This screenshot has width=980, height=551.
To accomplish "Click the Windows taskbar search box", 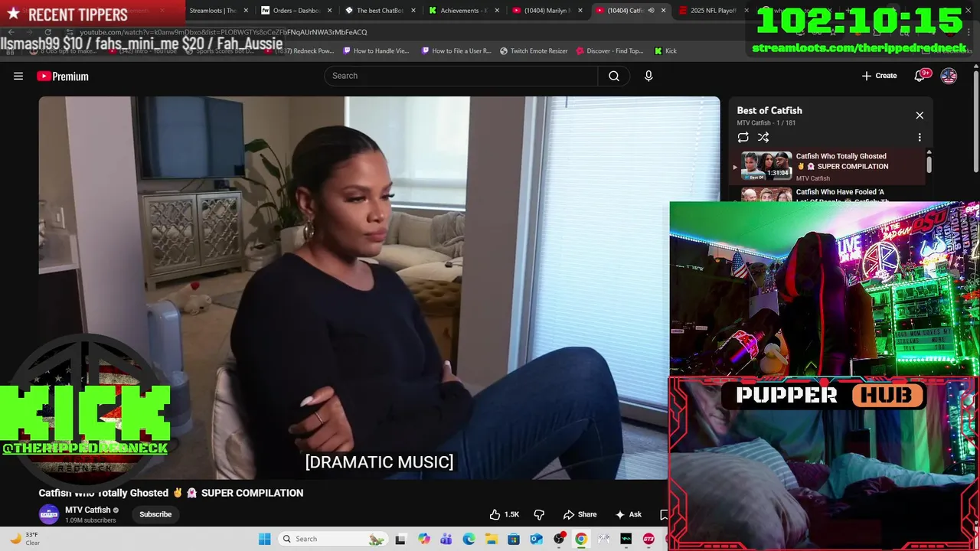I will click(x=332, y=539).
